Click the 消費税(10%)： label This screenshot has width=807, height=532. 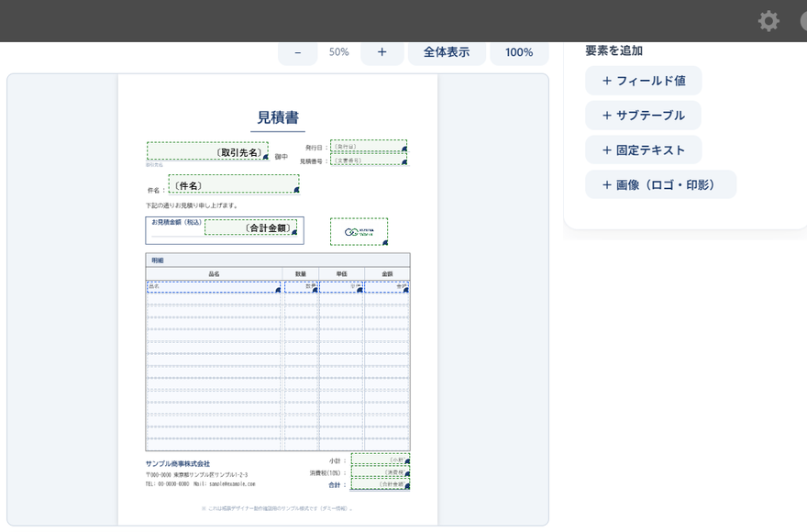click(x=328, y=472)
